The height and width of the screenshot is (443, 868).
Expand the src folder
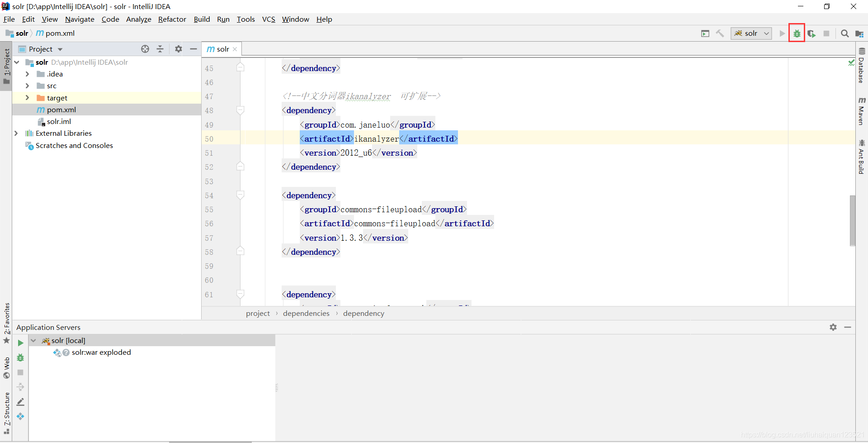tap(27, 86)
